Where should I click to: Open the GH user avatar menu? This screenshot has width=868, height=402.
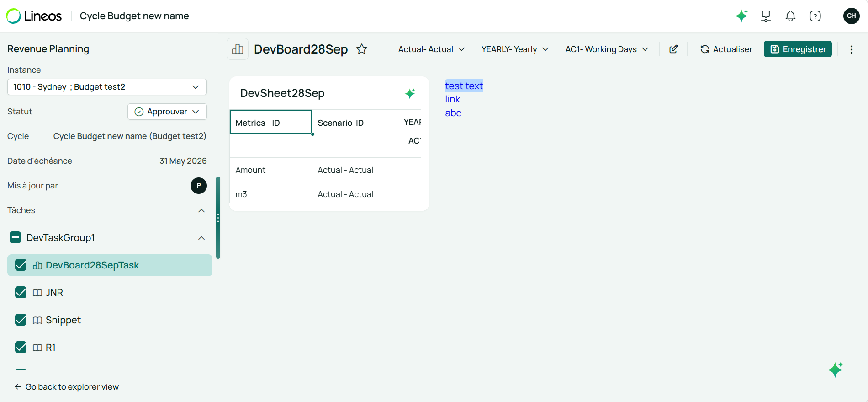tap(852, 16)
